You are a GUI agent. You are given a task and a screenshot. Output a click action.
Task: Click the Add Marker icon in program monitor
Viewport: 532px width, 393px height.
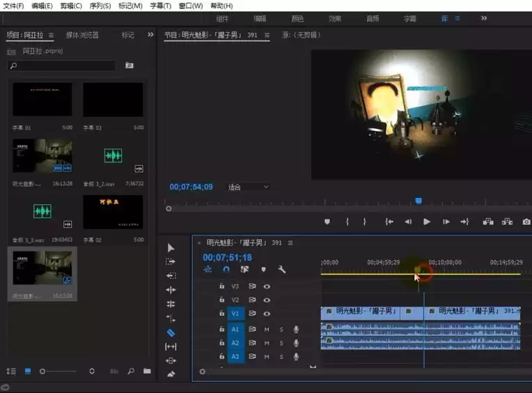click(327, 222)
